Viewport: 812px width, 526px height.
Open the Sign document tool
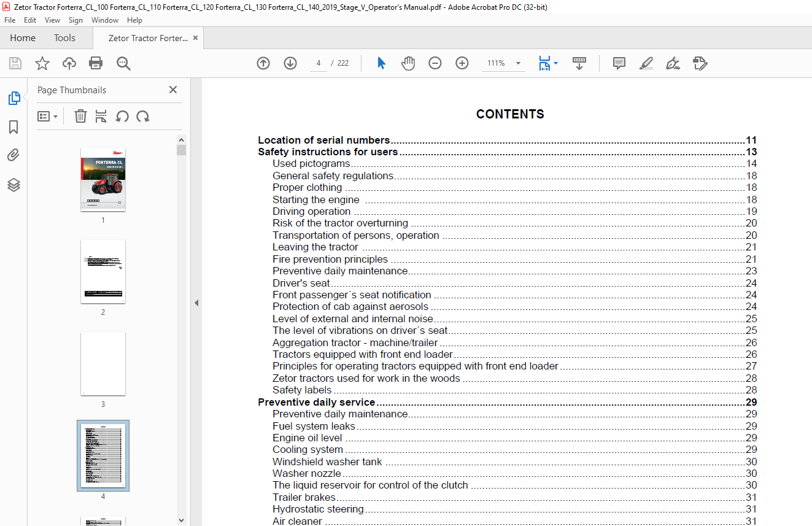point(673,63)
